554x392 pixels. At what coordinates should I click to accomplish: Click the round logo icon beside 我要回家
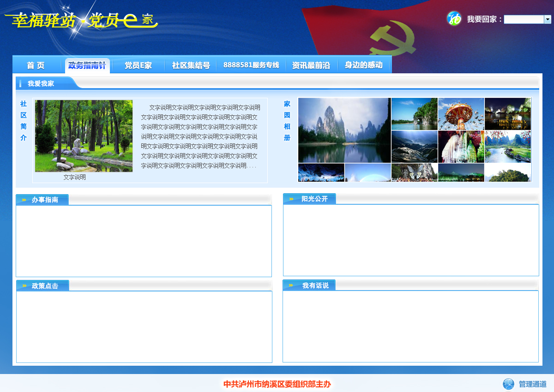(454, 18)
